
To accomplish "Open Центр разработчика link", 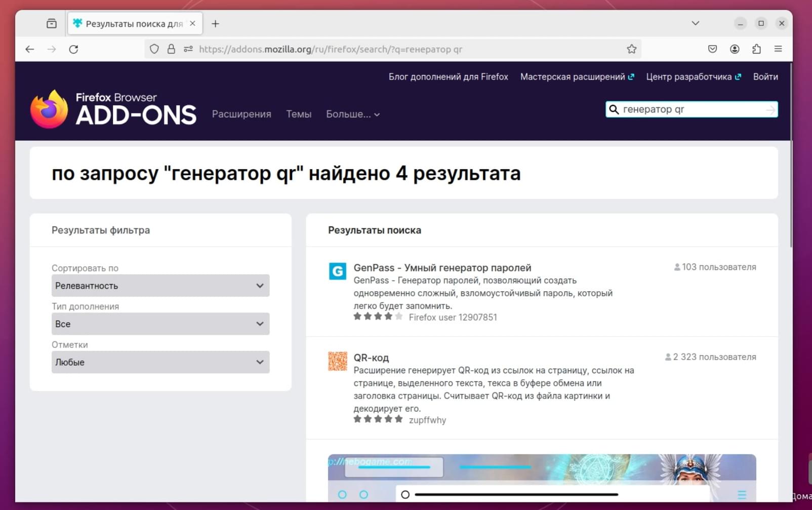I will (x=694, y=76).
